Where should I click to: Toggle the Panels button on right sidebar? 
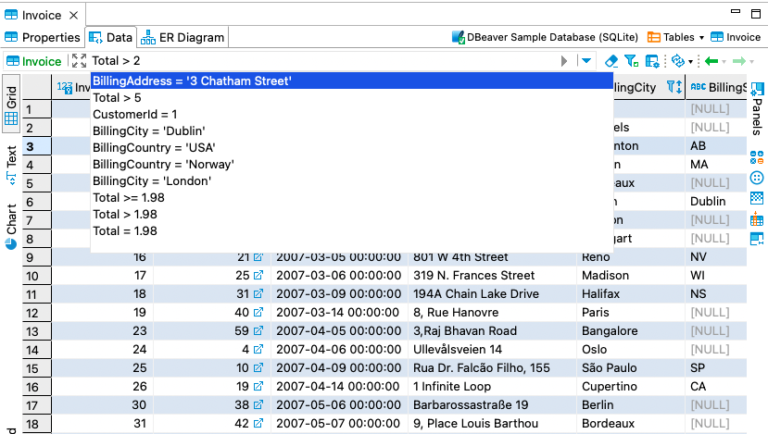click(x=757, y=108)
